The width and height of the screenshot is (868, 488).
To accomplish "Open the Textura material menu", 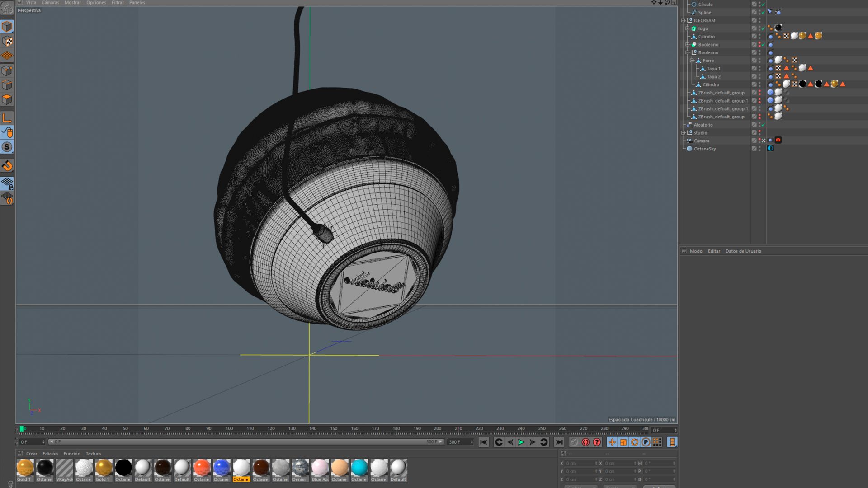I will [x=93, y=454].
